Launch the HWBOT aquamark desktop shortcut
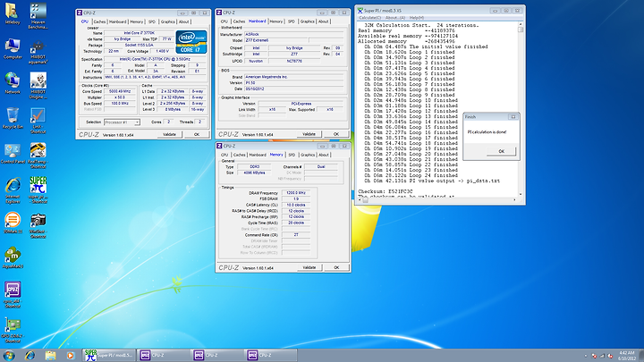Screen dimensions: 644x362 tap(38, 52)
